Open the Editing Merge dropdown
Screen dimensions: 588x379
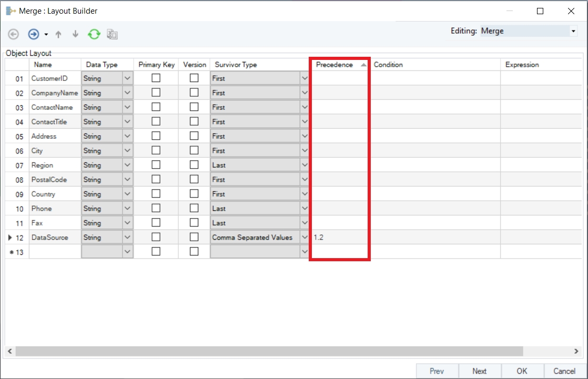pyautogui.click(x=573, y=32)
